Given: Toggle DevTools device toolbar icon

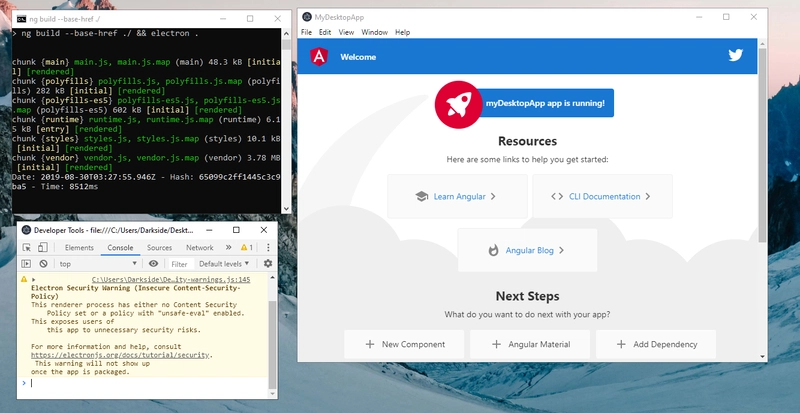Looking at the screenshot, I should [x=43, y=248].
